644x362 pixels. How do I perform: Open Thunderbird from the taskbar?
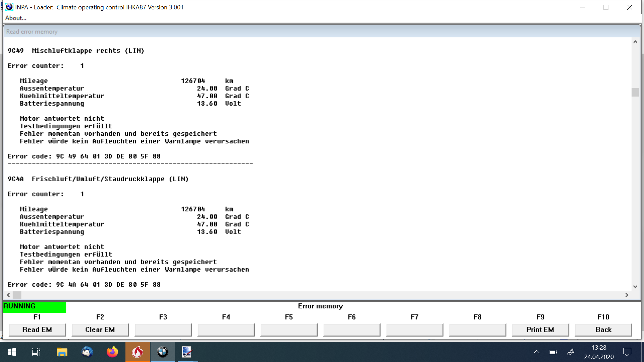pos(87,352)
